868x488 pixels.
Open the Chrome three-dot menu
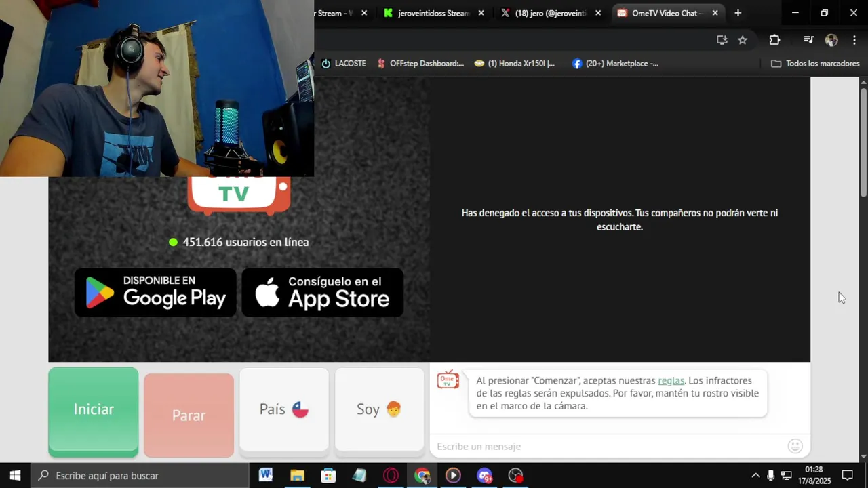click(x=854, y=40)
